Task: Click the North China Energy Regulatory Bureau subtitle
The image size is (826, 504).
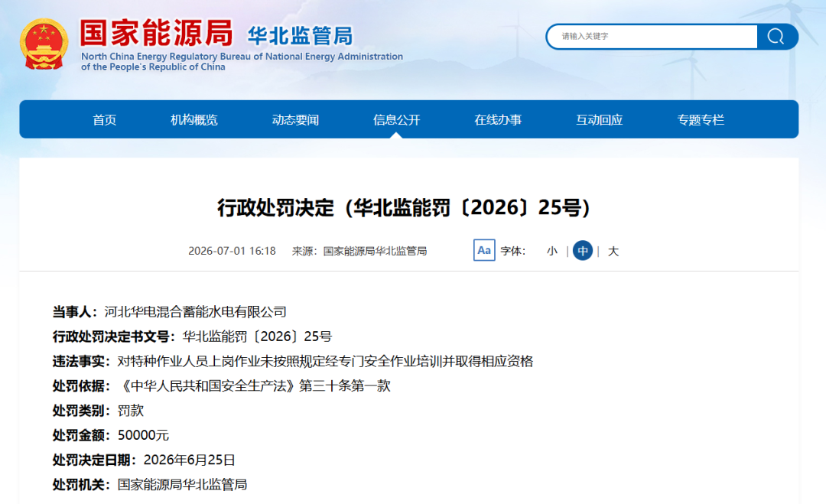Action: 242,62
